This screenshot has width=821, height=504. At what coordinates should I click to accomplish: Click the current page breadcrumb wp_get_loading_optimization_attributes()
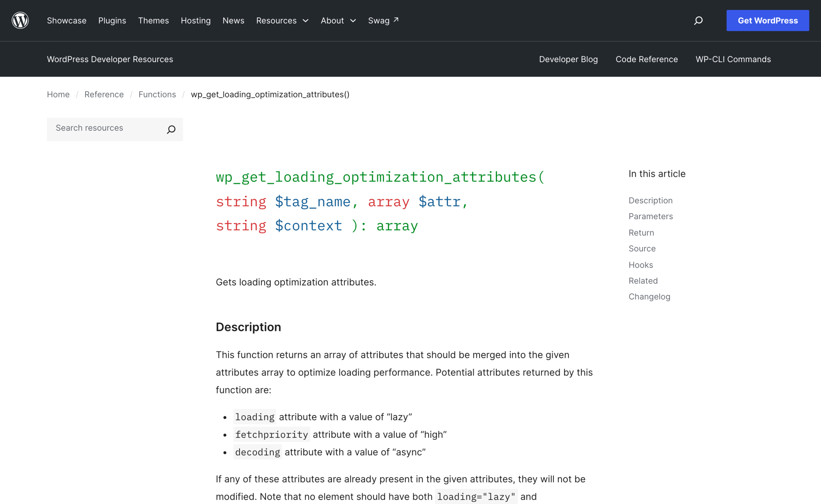pos(270,95)
